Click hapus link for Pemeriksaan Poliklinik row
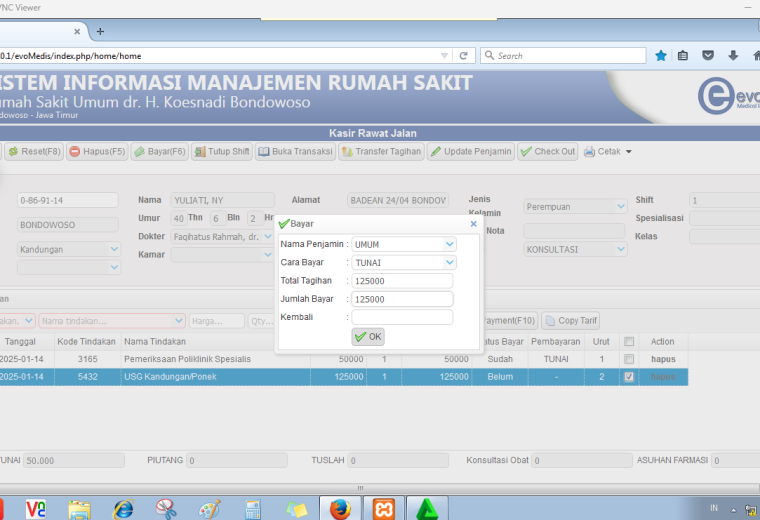 pyautogui.click(x=663, y=359)
